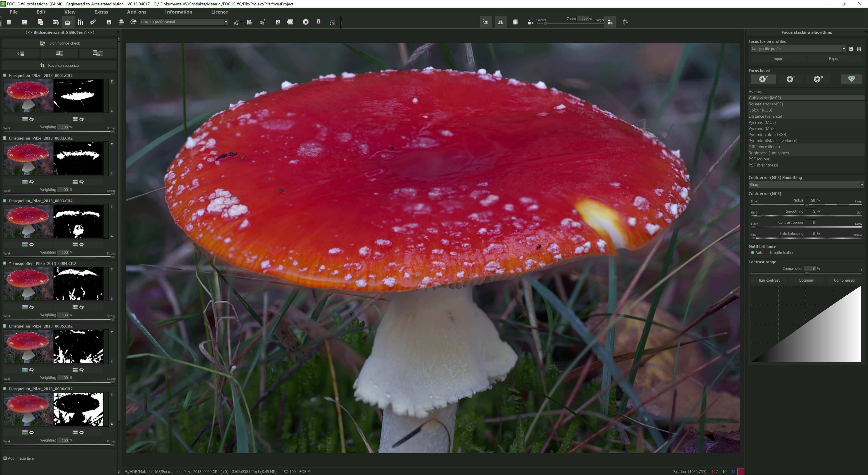Click the gears settings icon in toolbar

[93, 22]
